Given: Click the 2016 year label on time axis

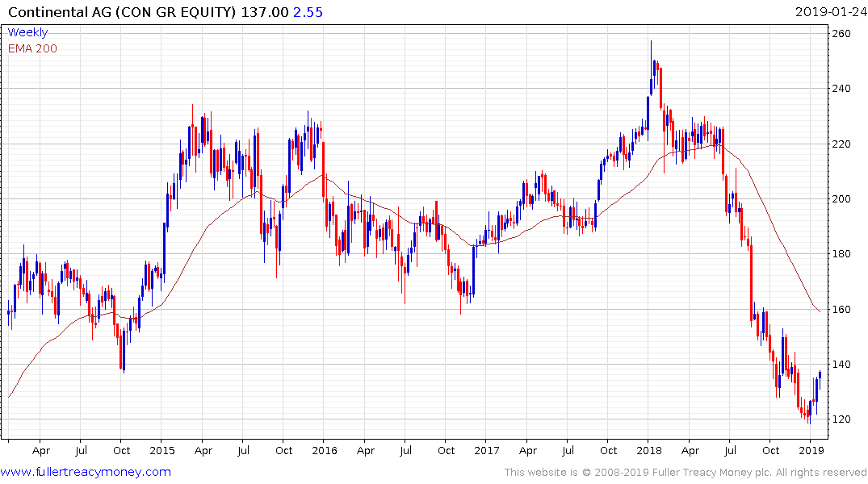Looking at the screenshot, I should (x=325, y=451).
